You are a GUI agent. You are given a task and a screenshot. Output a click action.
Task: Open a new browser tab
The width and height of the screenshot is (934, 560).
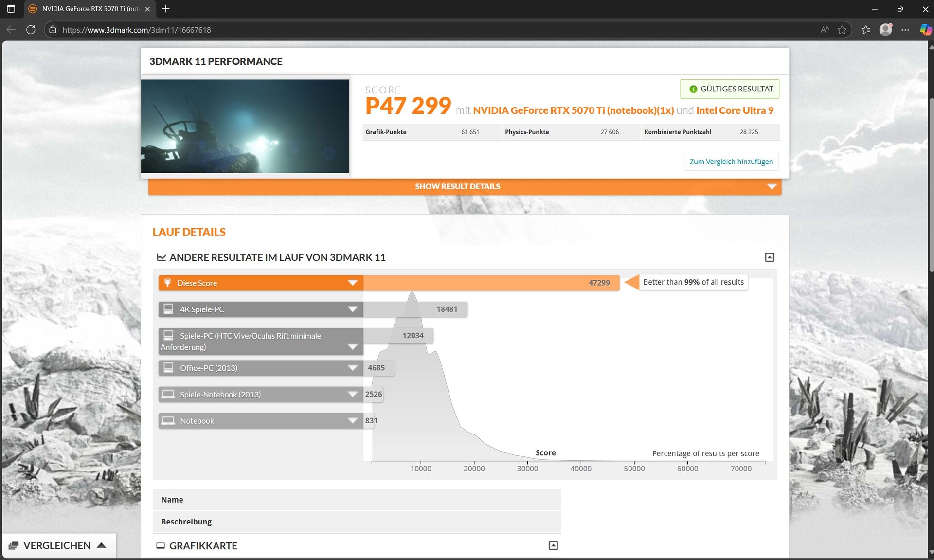tap(165, 9)
